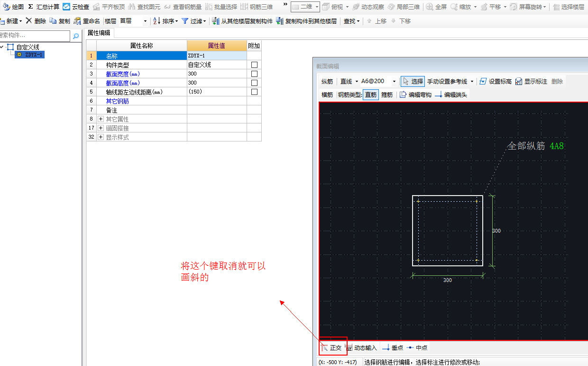Click 下移 move down
Viewport: 588px width, 366px height.
point(401,21)
